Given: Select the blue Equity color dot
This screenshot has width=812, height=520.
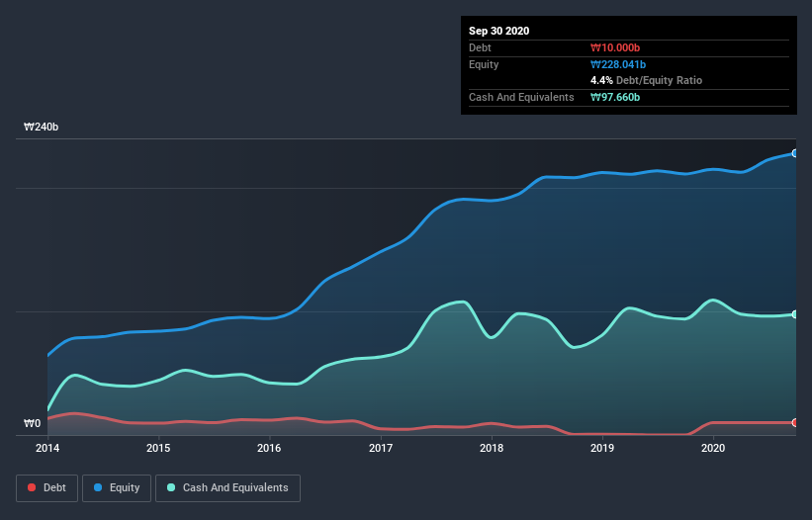Looking at the screenshot, I should (98, 487).
